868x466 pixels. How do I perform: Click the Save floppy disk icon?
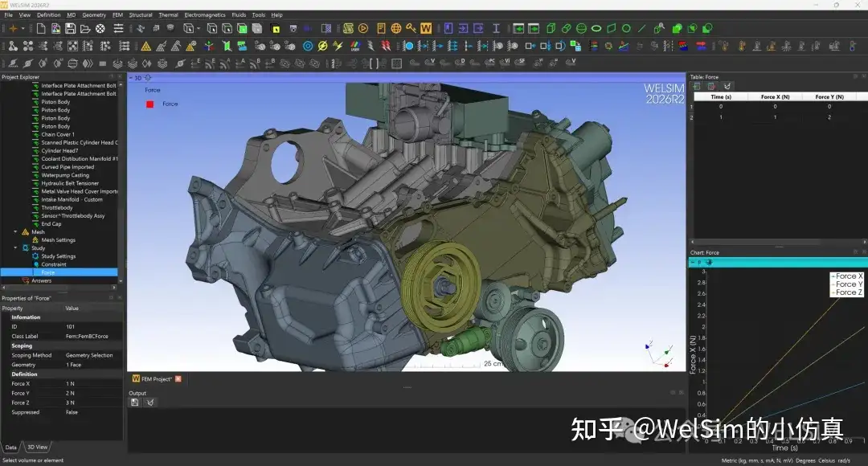[70, 28]
